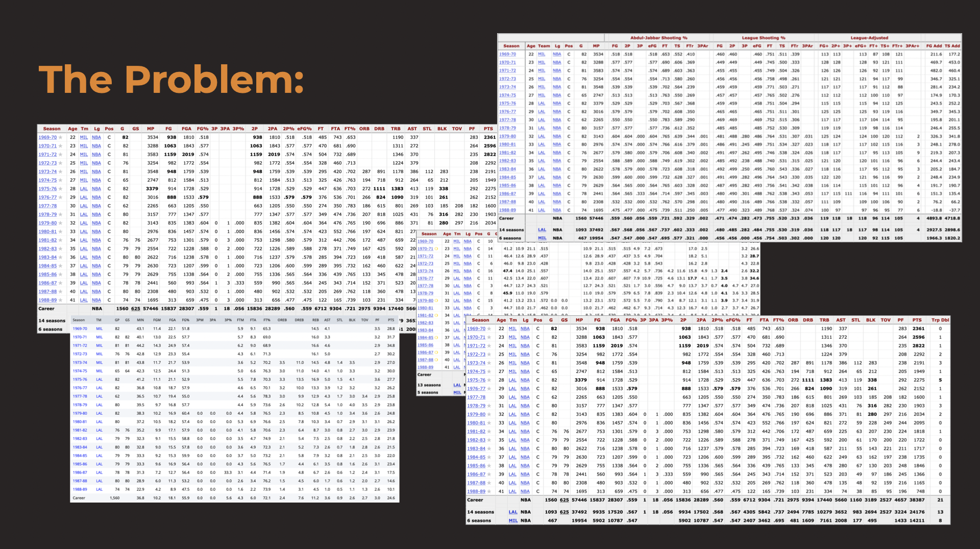Click LAL team link on 1983-84 row of shooting table
This screenshot has width=980, height=549.
point(542,169)
